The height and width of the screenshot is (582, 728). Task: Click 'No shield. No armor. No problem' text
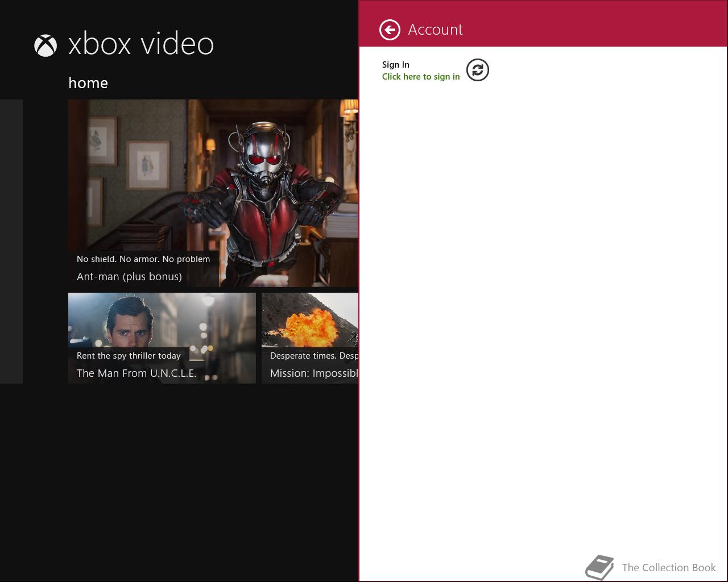point(143,259)
